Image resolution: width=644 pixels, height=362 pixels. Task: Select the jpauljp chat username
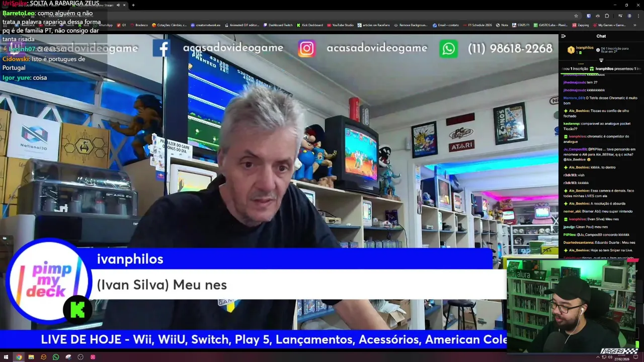pyautogui.click(x=569, y=227)
